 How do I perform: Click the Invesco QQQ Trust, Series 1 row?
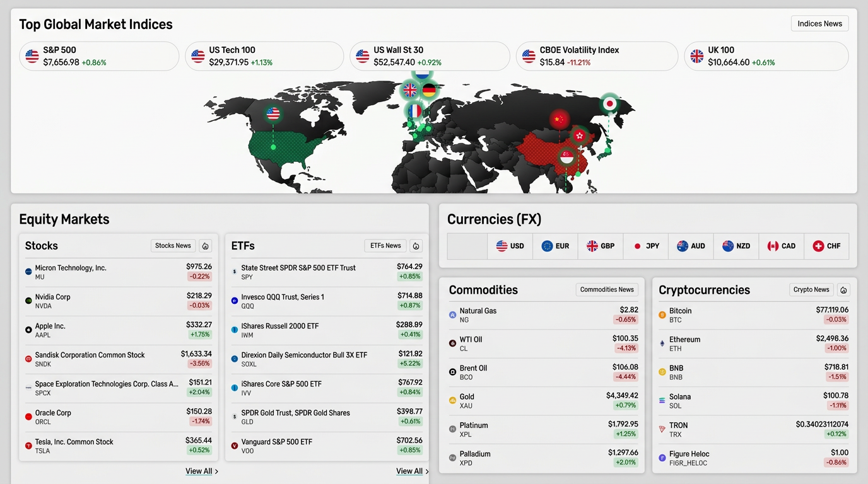[327, 301]
